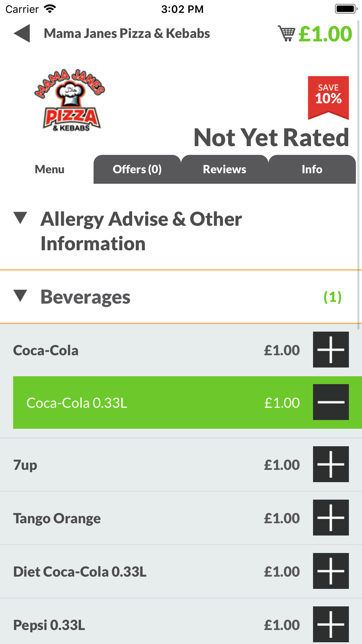The image size is (362, 644).
Task: Add 7up with its plus icon
Action: coord(331,464)
